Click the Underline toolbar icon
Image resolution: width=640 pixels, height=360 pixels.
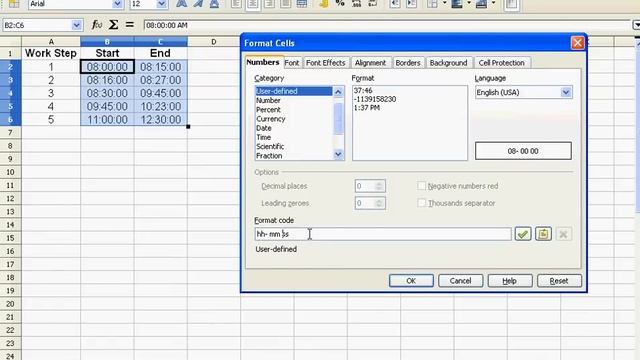click(x=214, y=4)
